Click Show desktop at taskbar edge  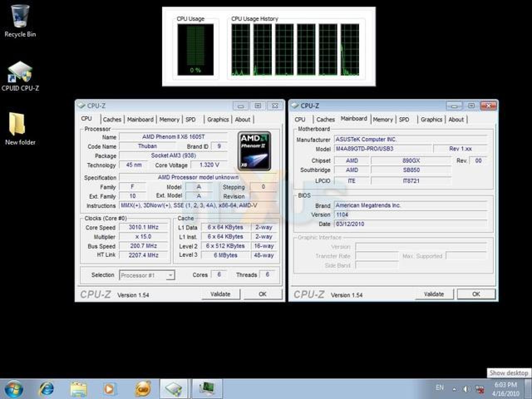(x=529, y=389)
